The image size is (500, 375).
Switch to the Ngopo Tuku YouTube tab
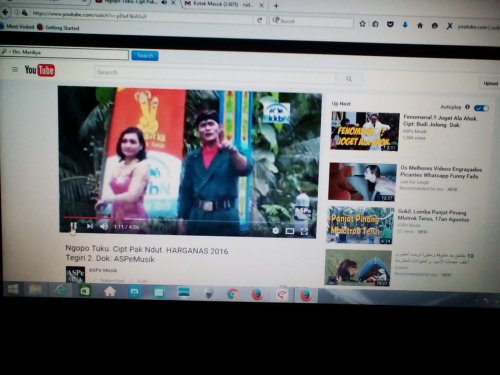point(132,2)
